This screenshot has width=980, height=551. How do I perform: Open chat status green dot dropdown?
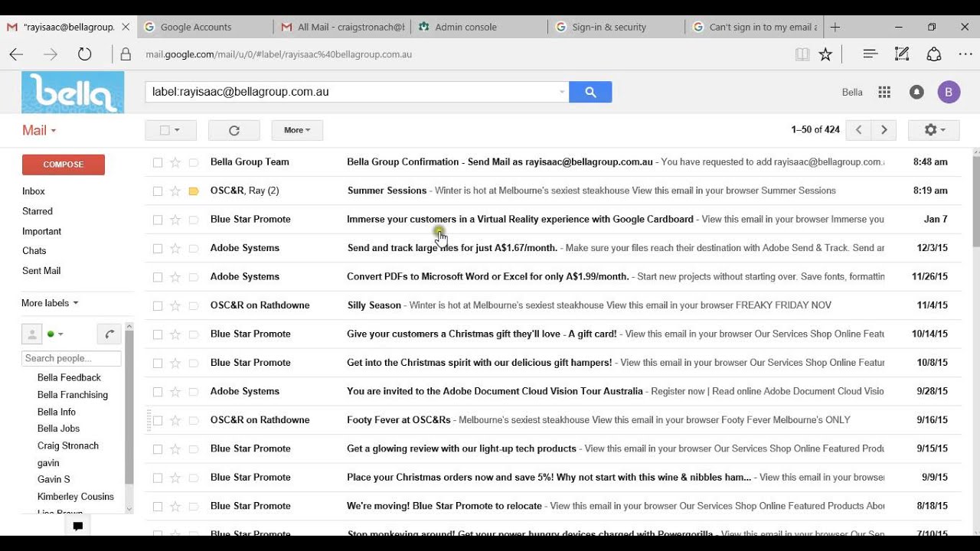[55, 334]
